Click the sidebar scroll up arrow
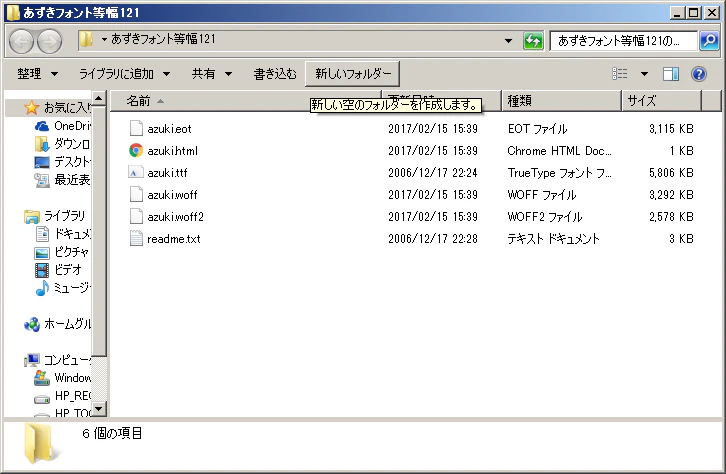The height and width of the screenshot is (474, 726). click(x=99, y=98)
